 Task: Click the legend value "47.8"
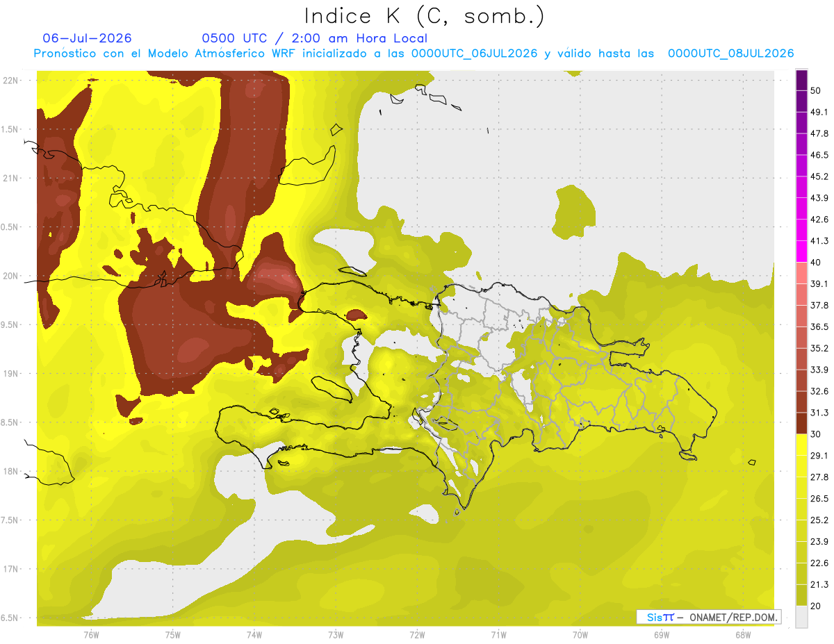point(819,133)
